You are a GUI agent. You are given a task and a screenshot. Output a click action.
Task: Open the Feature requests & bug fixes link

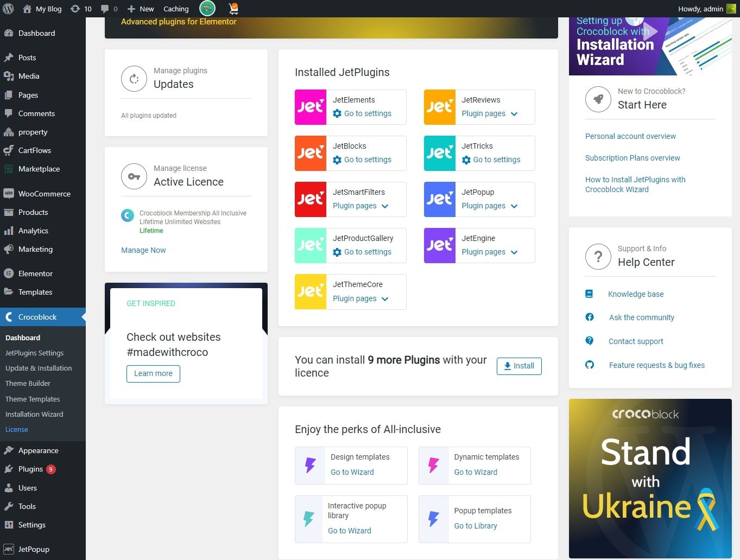pyautogui.click(x=656, y=365)
